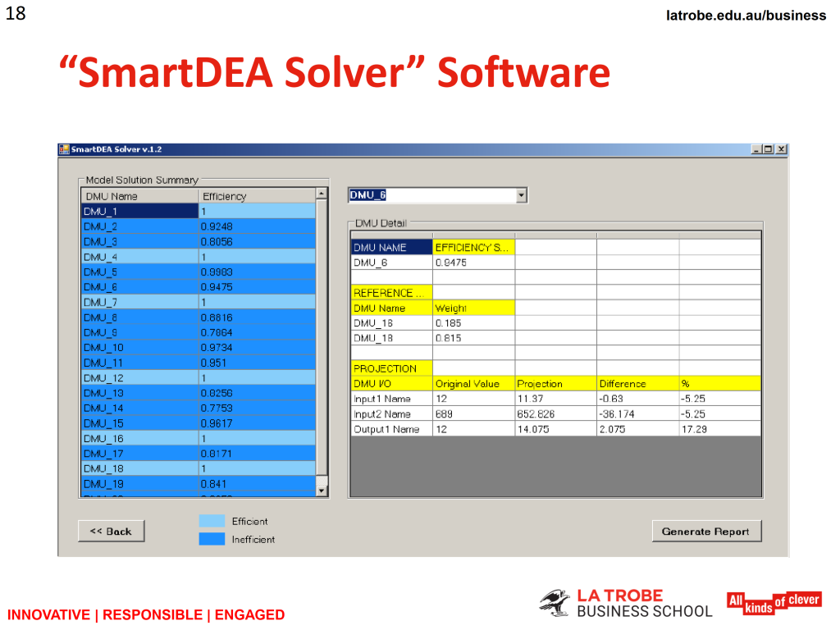Image resolution: width=840 pixels, height=630 pixels.
Task: Click the Inefficient legend color swatch
Action: pyautogui.click(x=212, y=539)
